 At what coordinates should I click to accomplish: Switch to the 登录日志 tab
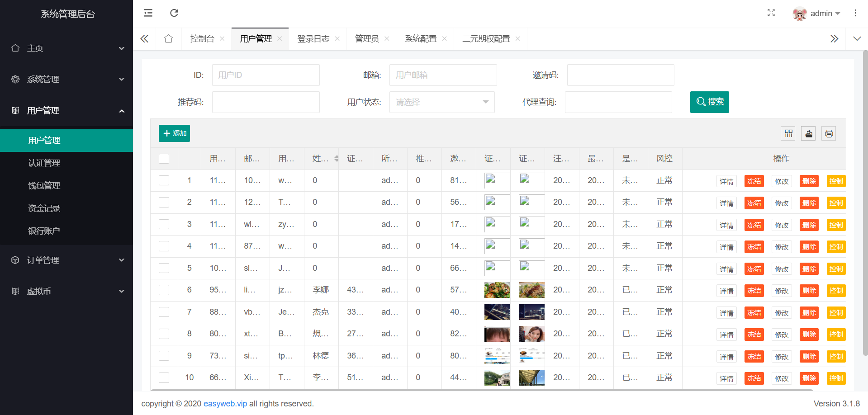click(313, 39)
